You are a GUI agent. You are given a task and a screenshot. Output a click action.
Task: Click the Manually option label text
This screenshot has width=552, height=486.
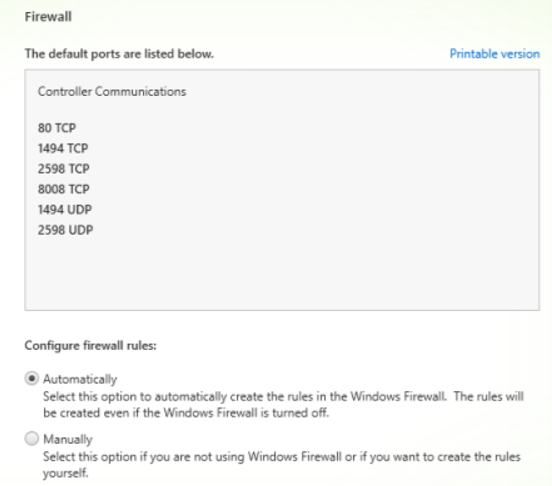[68, 439]
